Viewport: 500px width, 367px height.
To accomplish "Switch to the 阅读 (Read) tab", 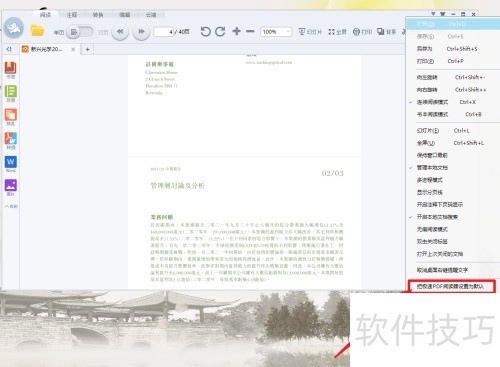I will (x=45, y=15).
